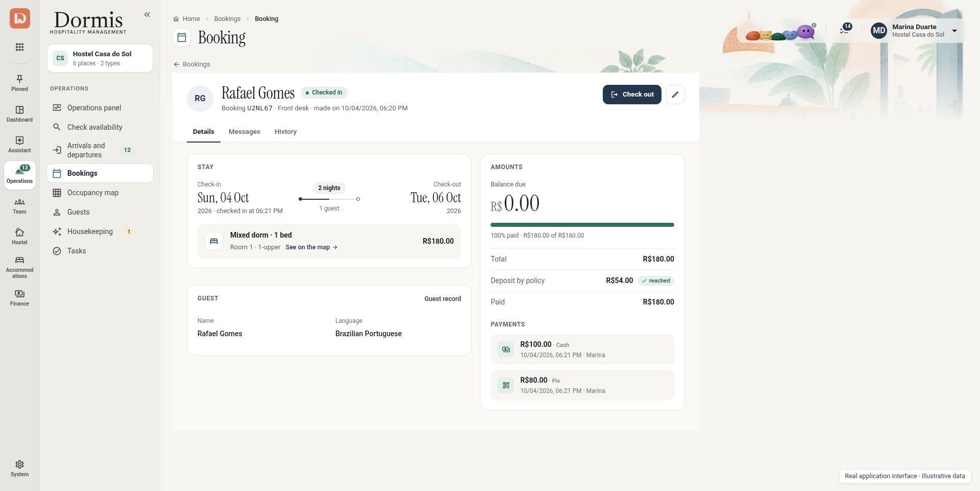980x491 pixels.
Task: Click the Bookings breadcrumb
Action: coord(227,19)
